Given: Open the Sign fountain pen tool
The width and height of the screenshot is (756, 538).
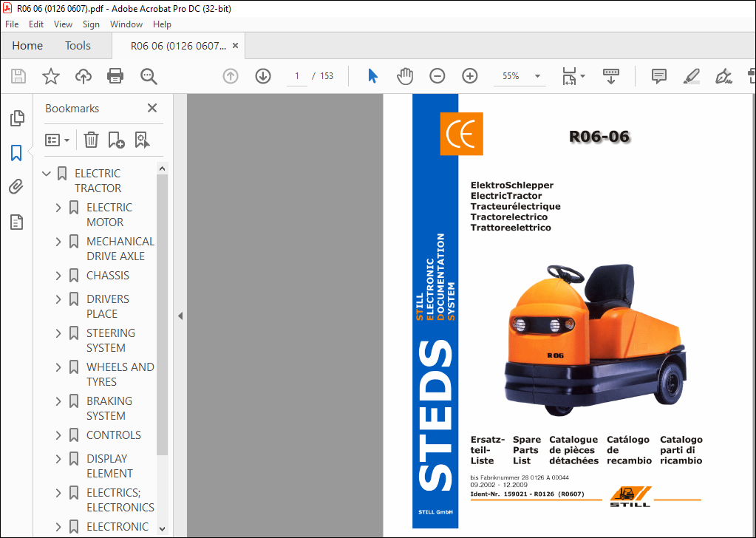Looking at the screenshot, I should tap(723, 76).
